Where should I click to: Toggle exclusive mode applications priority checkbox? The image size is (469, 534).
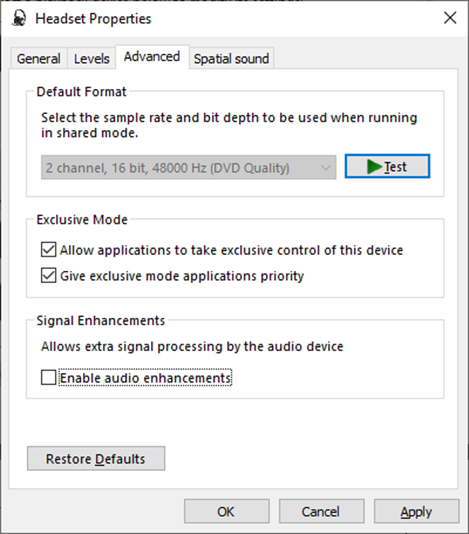click(48, 276)
